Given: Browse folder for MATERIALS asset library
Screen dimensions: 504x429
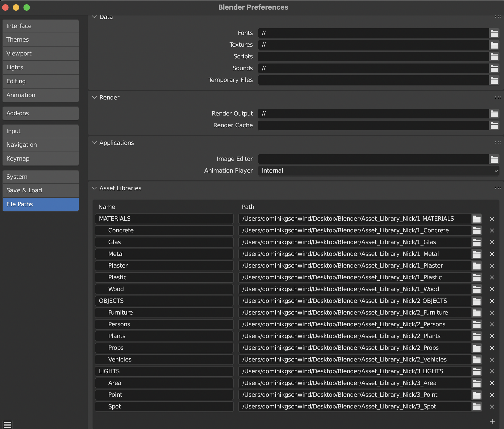Looking at the screenshot, I should [x=477, y=219].
